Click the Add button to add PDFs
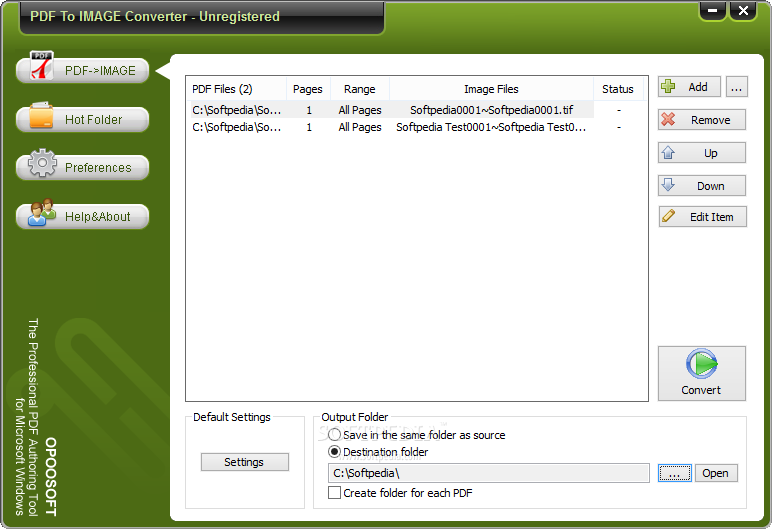The height and width of the screenshot is (529, 772). 689,87
